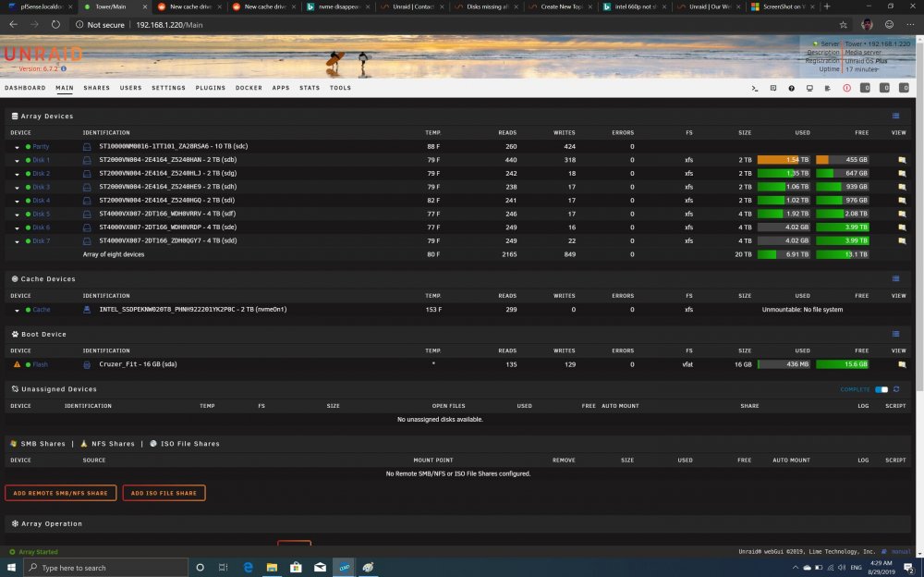Click the down arrow beside Cache

pos(17,311)
